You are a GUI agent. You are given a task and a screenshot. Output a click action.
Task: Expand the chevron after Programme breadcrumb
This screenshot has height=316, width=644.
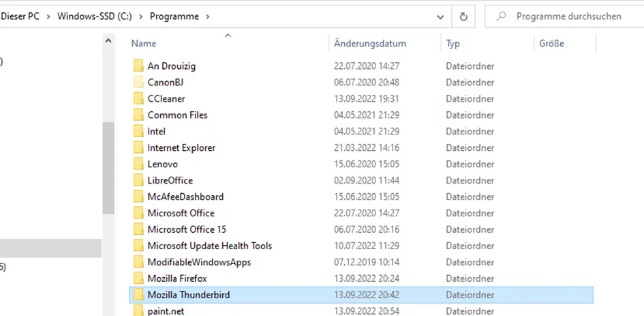(207, 17)
